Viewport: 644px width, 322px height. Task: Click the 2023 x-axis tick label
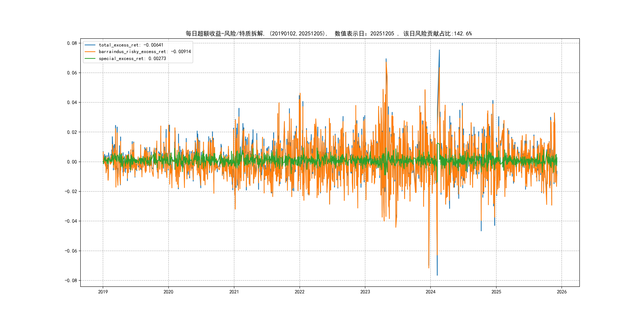(x=365, y=292)
